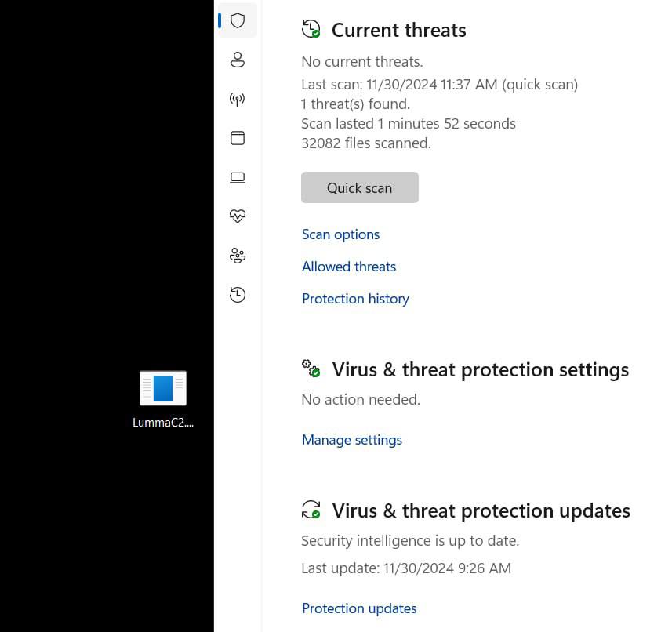This screenshot has width=672, height=632.
Task: Click the refresh icon beside protection updates heading
Action: 311,510
